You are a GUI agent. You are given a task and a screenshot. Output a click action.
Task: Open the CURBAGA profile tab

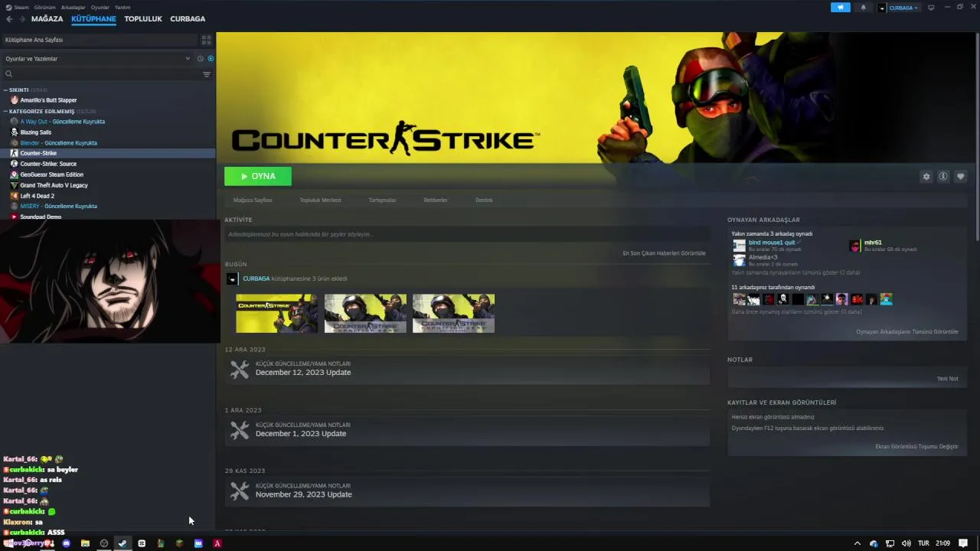pyautogui.click(x=188, y=18)
